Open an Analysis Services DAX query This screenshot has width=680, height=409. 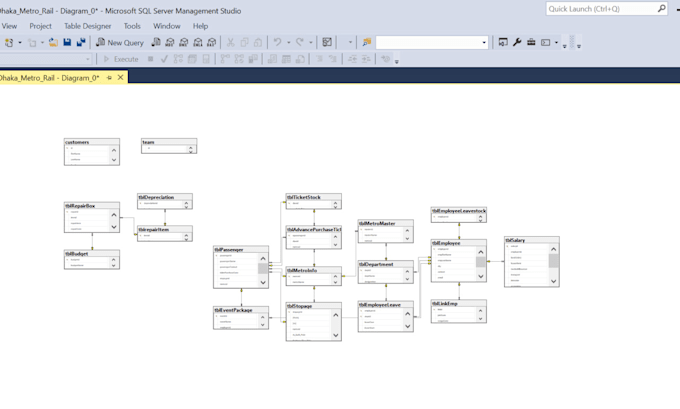point(212,42)
